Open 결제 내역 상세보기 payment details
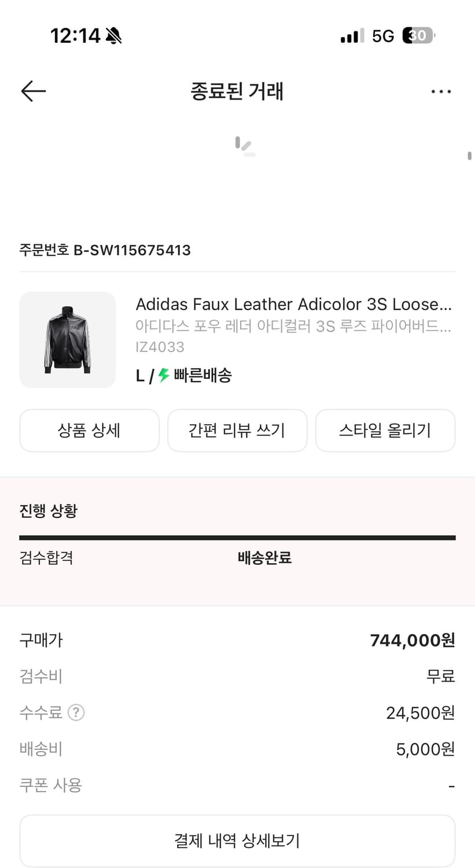Viewport: 475px width, 868px height. click(237, 841)
